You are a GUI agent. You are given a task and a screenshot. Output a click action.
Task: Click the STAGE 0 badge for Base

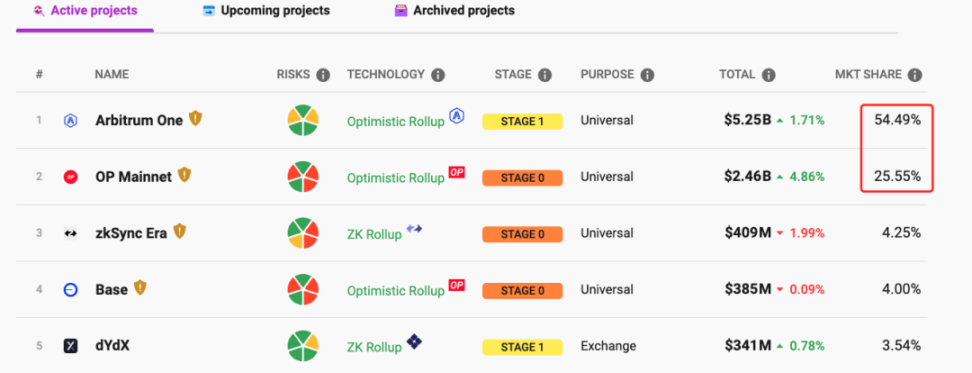(x=523, y=291)
